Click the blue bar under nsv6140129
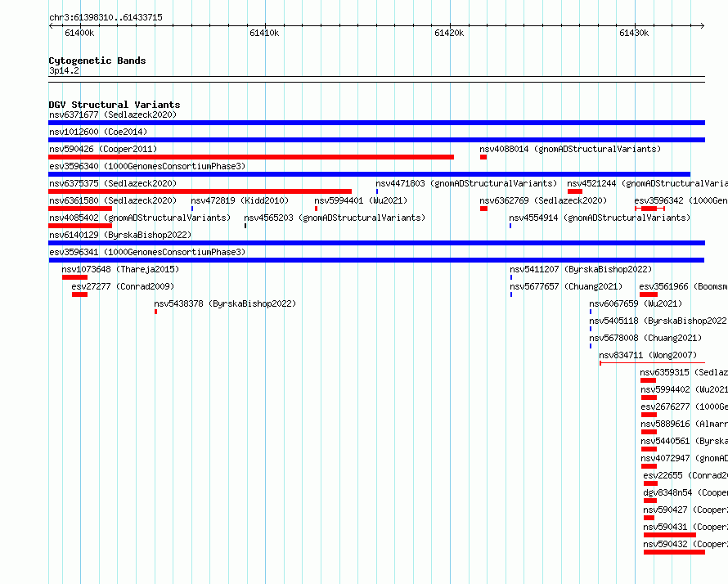The height and width of the screenshot is (584, 728). 376,243
